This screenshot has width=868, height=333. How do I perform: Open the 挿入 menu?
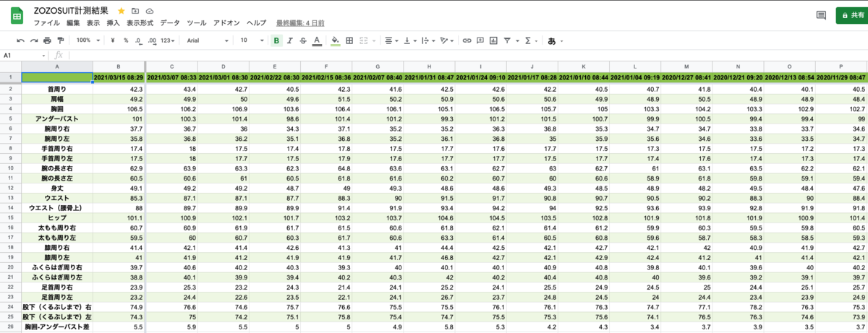coord(114,23)
